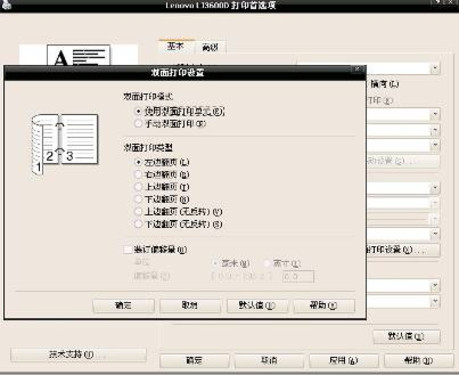Open 帮助 (H) in preferences window
The width and height of the screenshot is (459, 375).
(x=419, y=360)
